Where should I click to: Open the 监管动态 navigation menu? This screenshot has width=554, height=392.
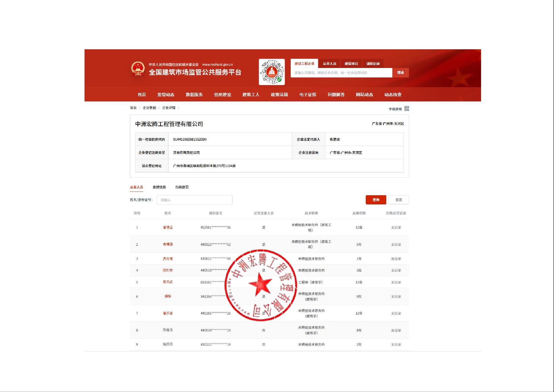pos(166,95)
